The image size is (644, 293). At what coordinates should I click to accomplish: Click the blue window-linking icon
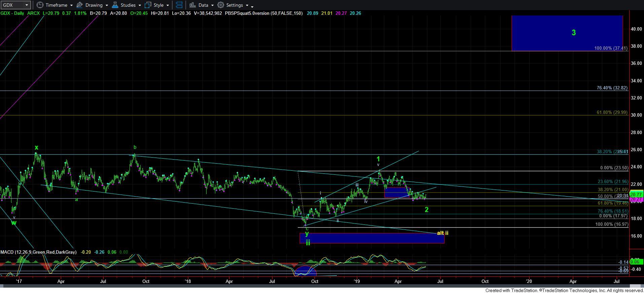(x=179, y=5)
